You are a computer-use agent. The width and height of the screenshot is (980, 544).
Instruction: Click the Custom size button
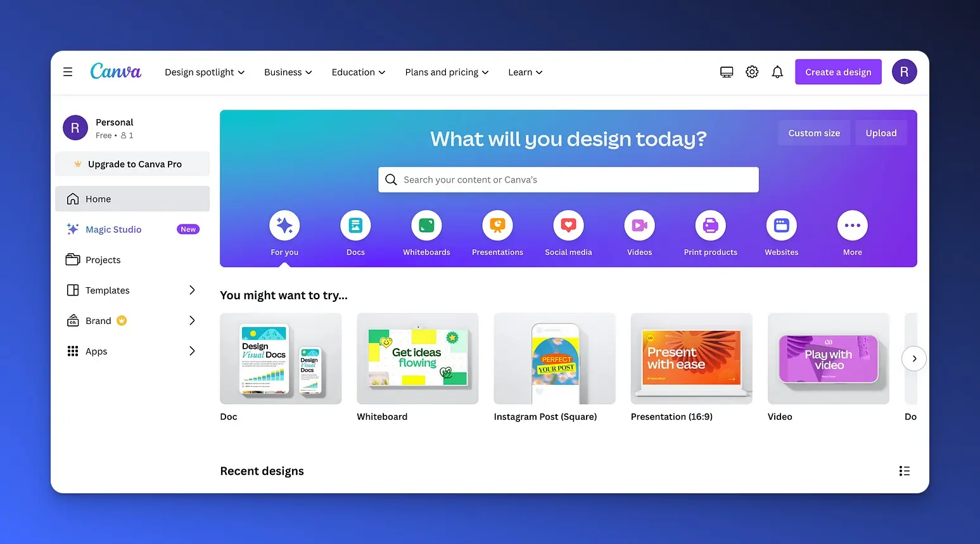[x=814, y=133]
